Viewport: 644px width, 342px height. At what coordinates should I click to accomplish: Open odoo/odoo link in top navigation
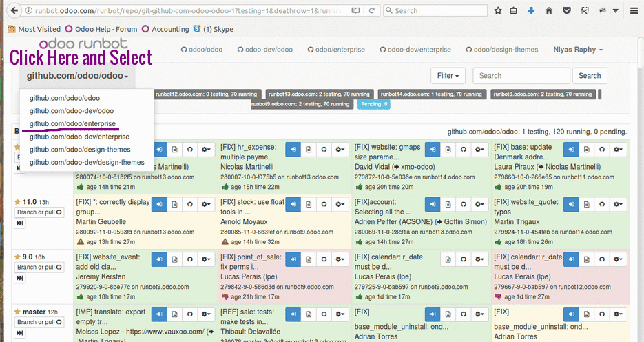pos(202,50)
